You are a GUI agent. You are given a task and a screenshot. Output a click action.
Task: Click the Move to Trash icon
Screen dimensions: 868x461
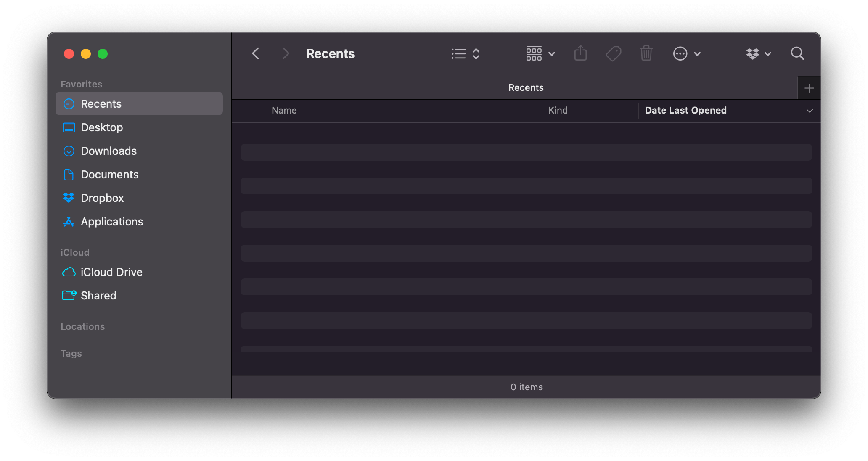tap(646, 53)
